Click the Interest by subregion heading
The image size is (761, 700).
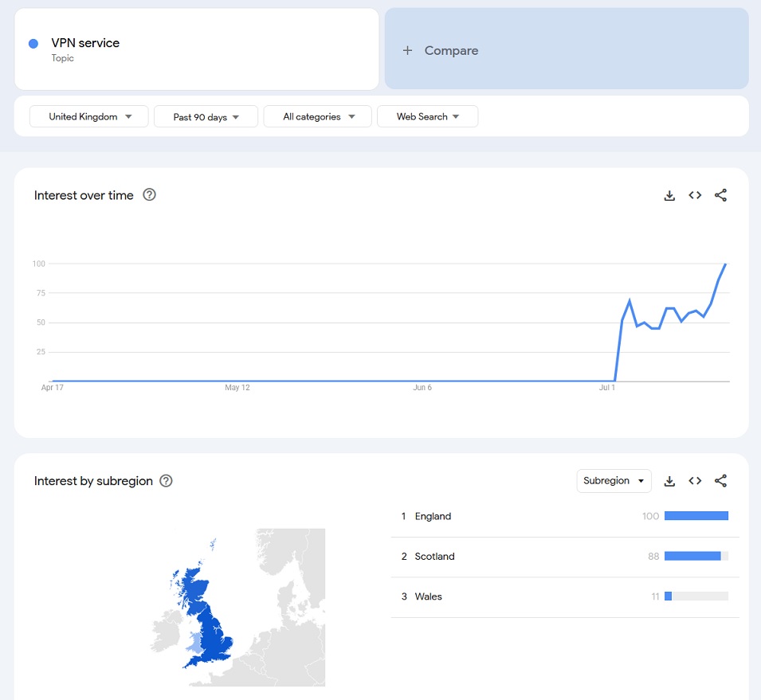[x=93, y=481]
